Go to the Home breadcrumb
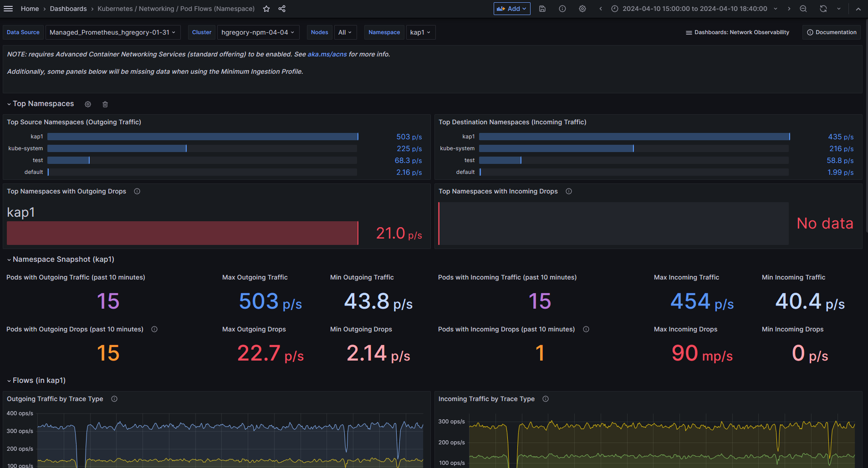The height and width of the screenshot is (468, 868). [x=30, y=9]
